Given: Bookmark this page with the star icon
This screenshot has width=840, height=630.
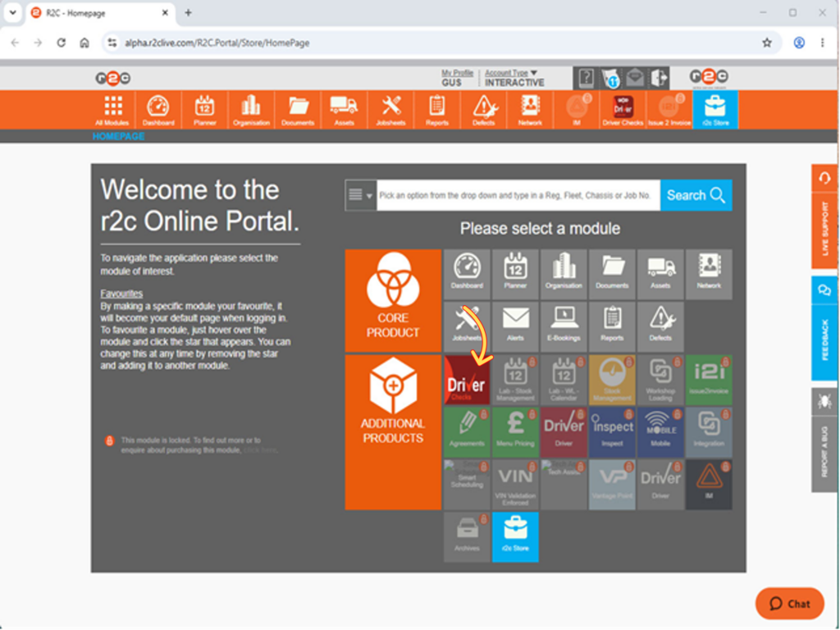Looking at the screenshot, I should [767, 43].
